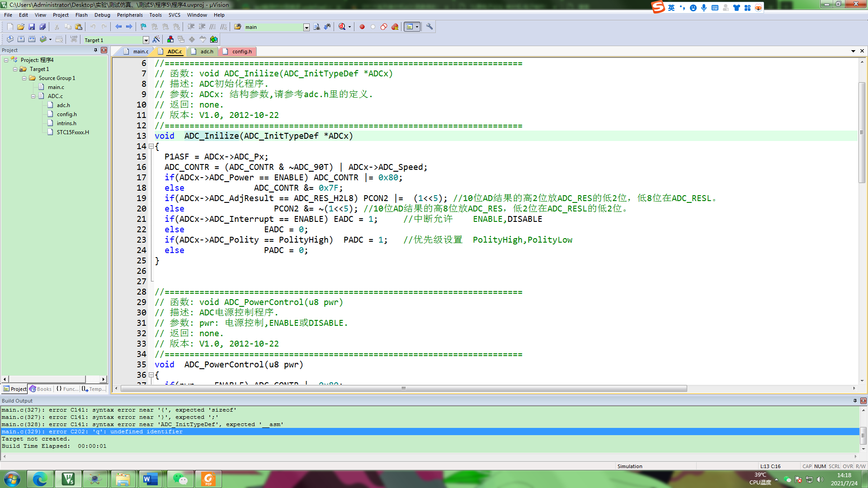Open the Find icon beside the main combo box
This screenshot has height=488, width=868.
[316, 27]
